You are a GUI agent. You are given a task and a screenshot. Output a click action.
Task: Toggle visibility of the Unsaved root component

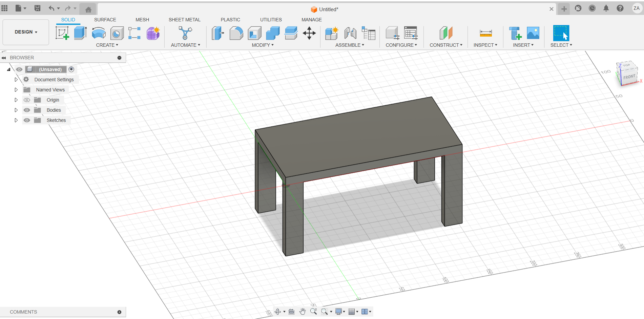(19, 69)
